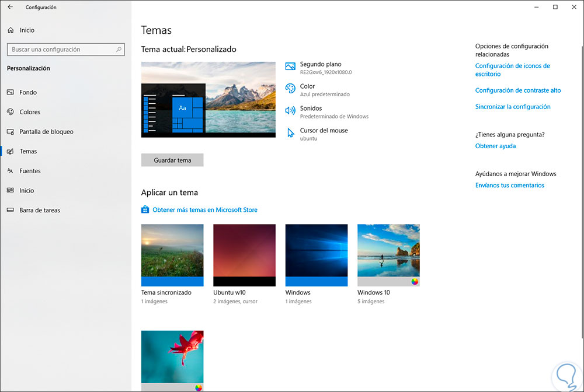Click the Guardar tema button
The width and height of the screenshot is (584, 392).
(x=172, y=160)
